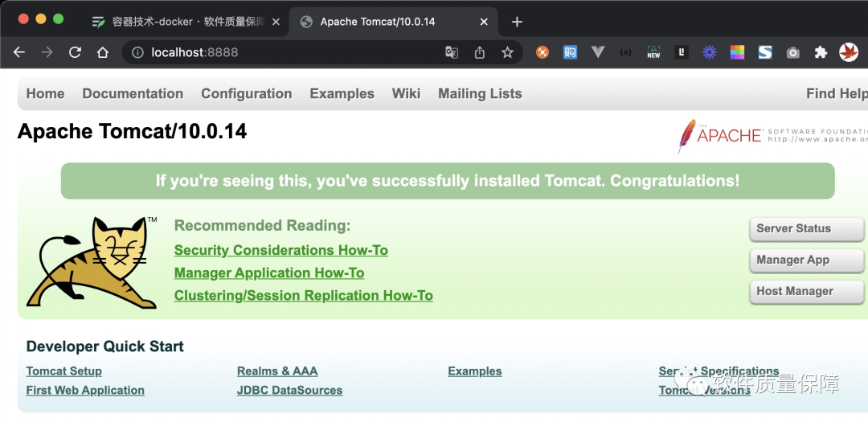Close the 容器技术-docker tab
This screenshot has height=422, width=868.
276,22
